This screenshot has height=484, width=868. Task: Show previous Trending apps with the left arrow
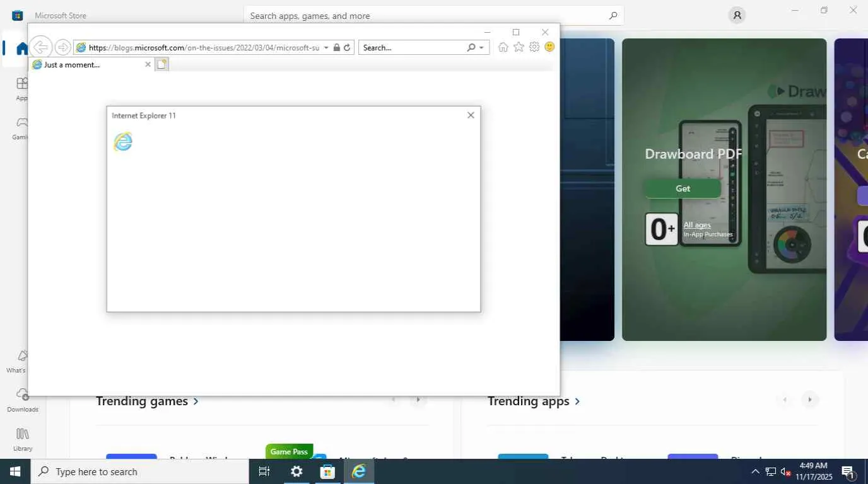tap(785, 400)
